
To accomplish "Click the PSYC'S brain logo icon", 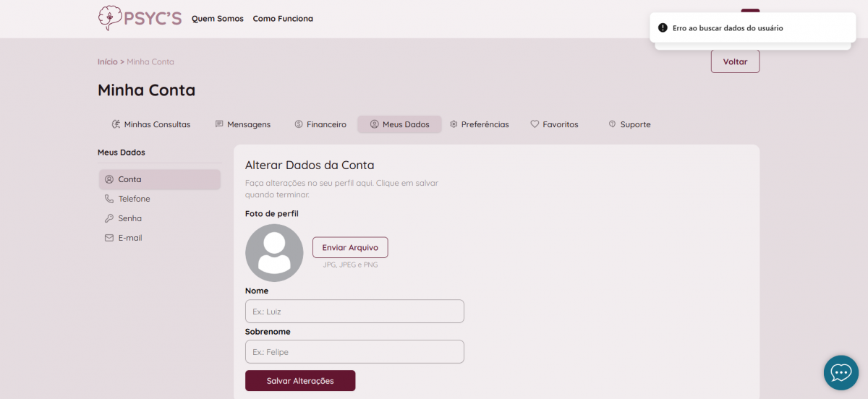I will tap(110, 18).
